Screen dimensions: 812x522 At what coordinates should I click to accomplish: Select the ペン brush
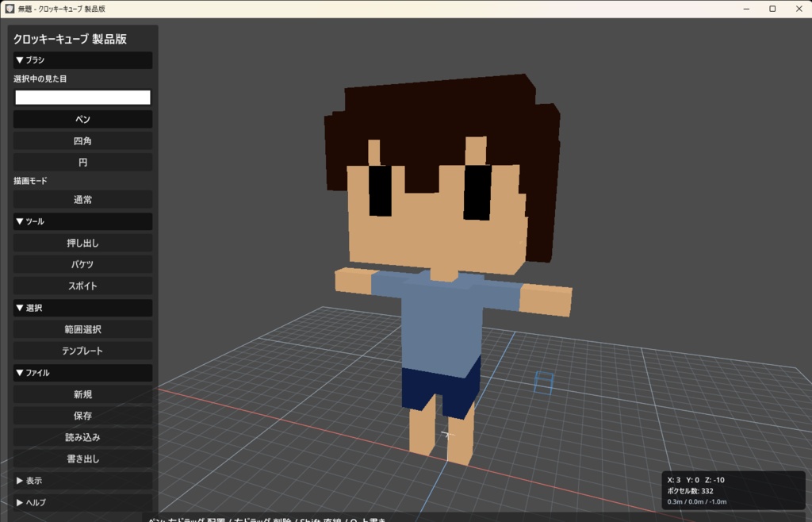coord(82,119)
